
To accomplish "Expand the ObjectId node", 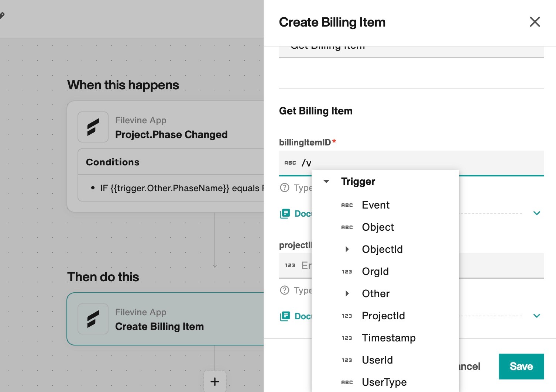I will (x=347, y=249).
